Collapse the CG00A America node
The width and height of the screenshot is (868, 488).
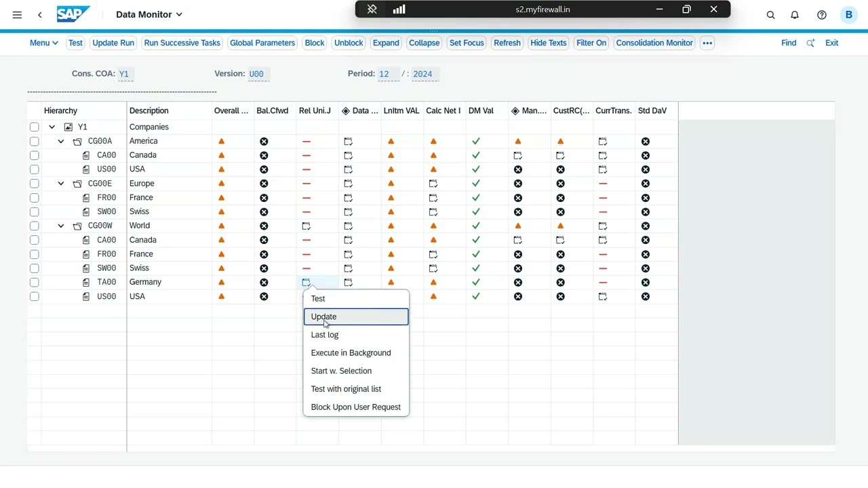tap(61, 141)
